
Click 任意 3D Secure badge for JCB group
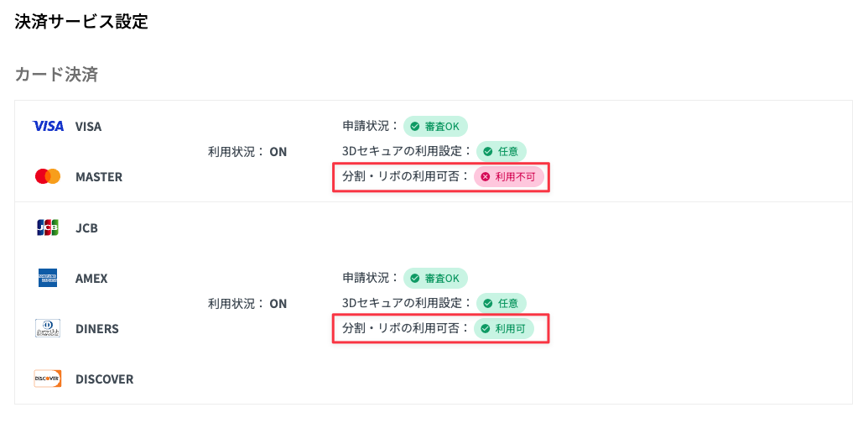502,303
